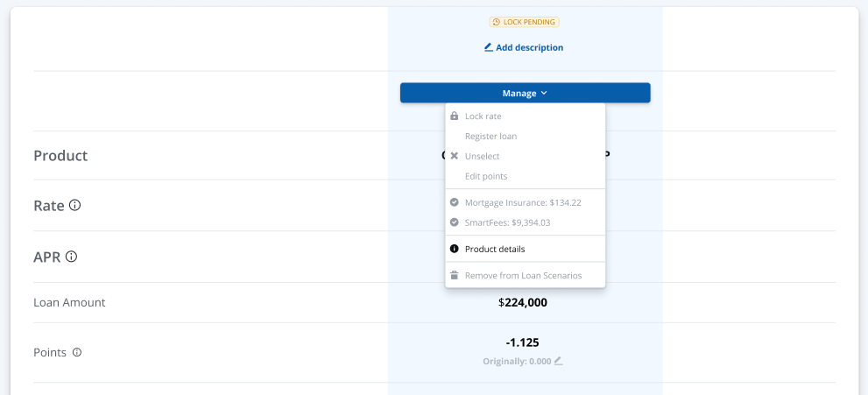868x395 pixels.
Task: Click the Lock Pending status badge
Action: coord(525,22)
